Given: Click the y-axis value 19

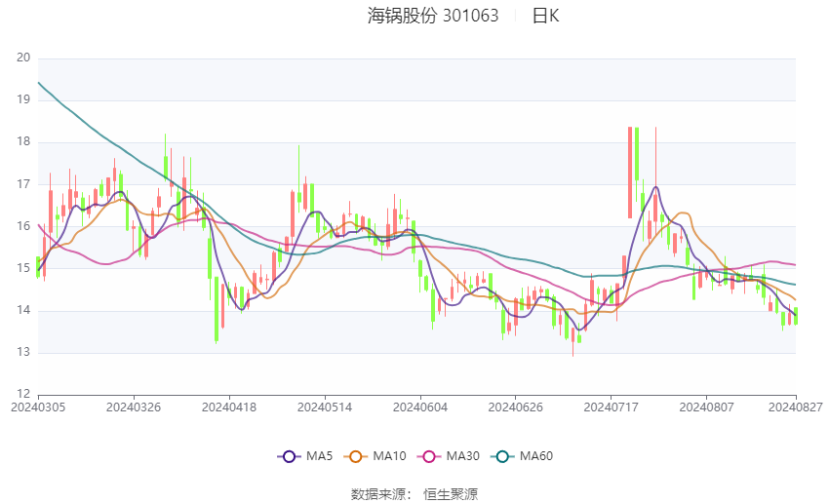Looking at the screenshot, I should point(23,99).
